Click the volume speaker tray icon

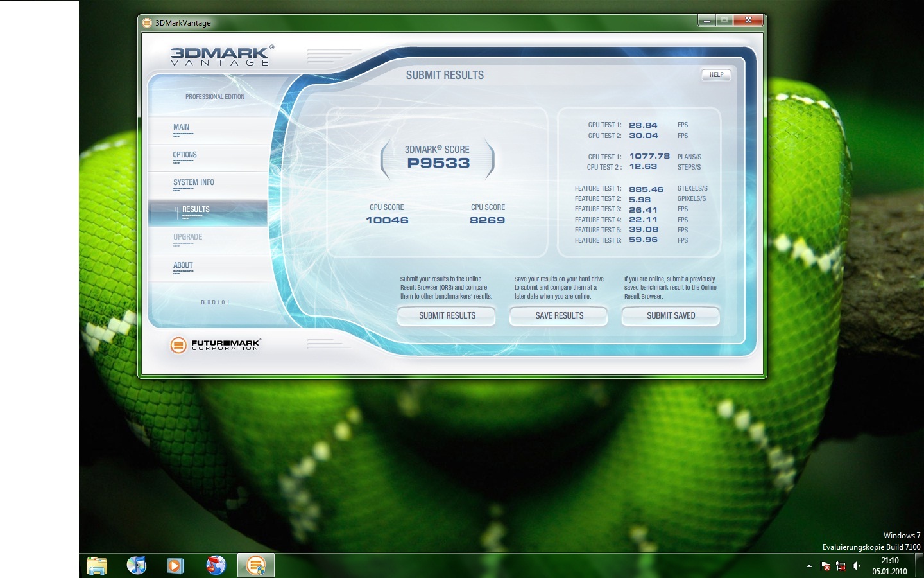(x=856, y=566)
